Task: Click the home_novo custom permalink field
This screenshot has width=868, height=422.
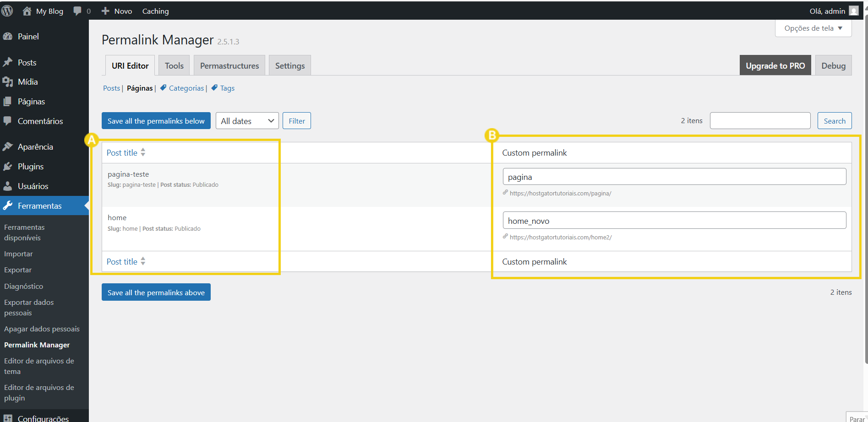Action: point(674,221)
